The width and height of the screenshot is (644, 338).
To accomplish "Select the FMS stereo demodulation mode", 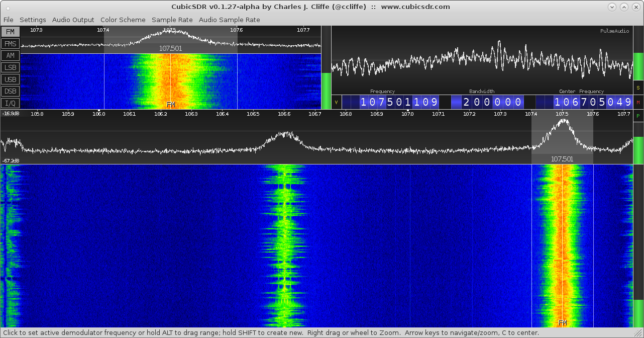I will [10, 43].
